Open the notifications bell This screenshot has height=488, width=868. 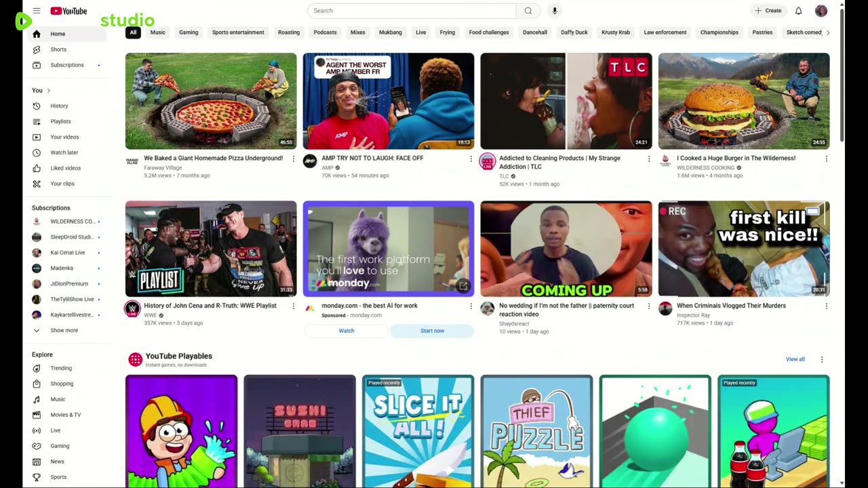pos(798,11)
